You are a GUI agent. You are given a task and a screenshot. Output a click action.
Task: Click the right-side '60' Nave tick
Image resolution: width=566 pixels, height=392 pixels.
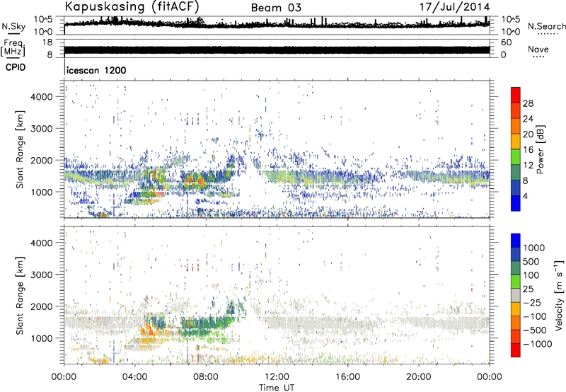(507, 42)
